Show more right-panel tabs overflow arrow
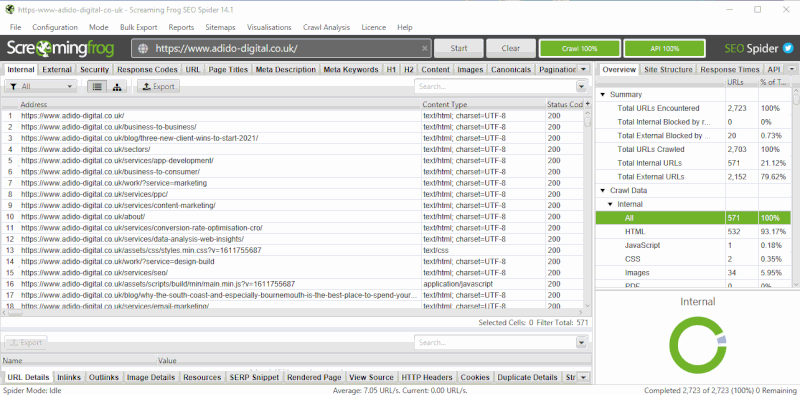The height and width of the screenshot is (395, 800). tap(791, 69)
